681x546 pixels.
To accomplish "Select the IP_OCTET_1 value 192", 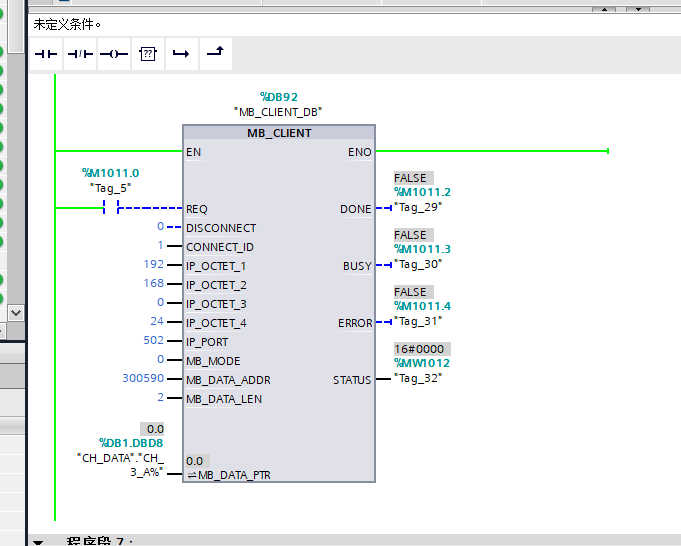I will pyautogui.click(x=153, y=266).
